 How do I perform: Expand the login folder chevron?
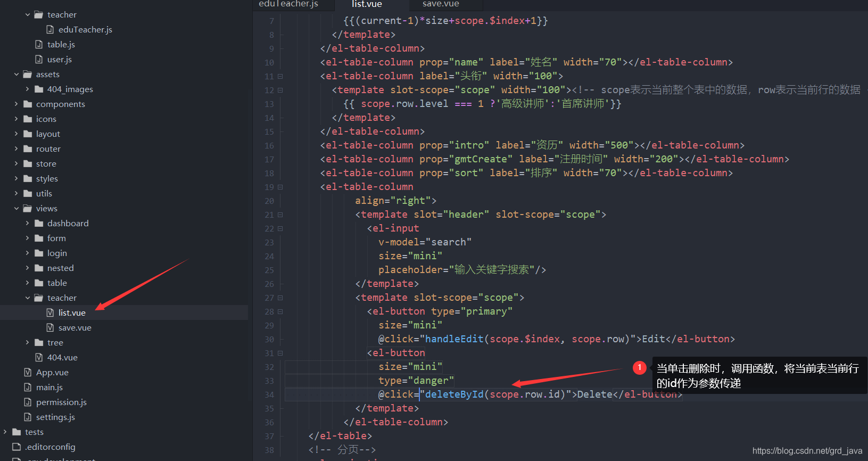pos(28,253)
